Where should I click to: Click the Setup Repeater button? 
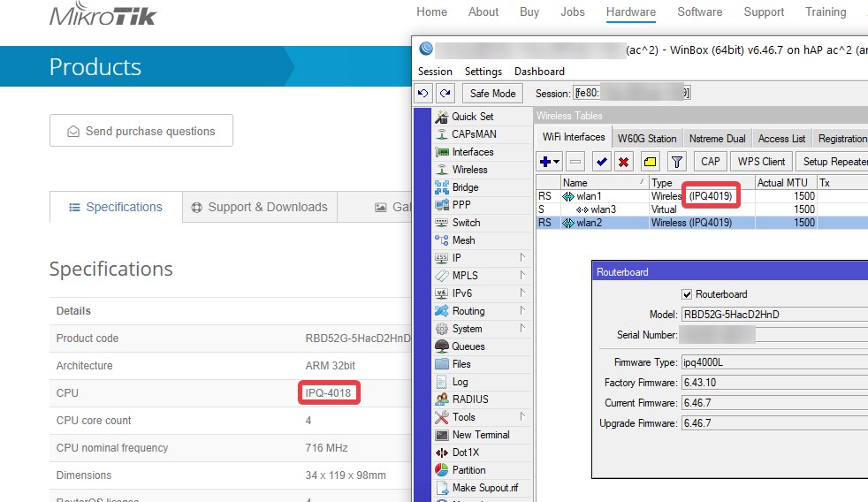pos(834,162)
